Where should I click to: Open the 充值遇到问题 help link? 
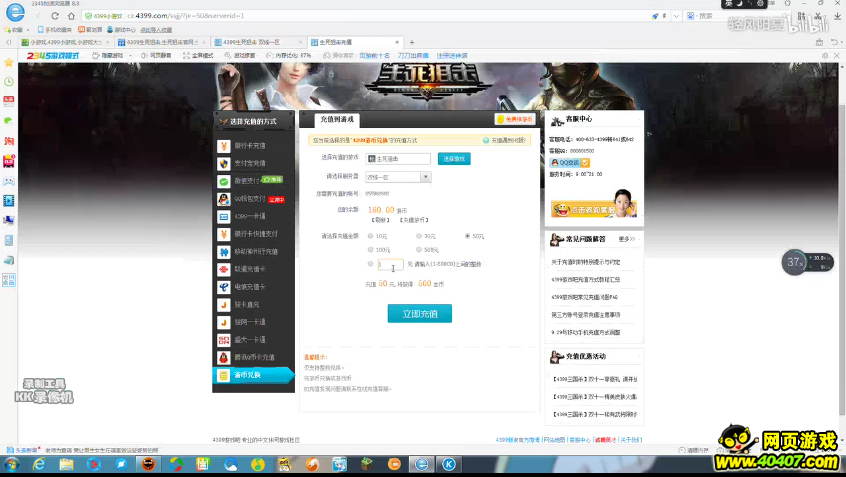tap(504, 140)
